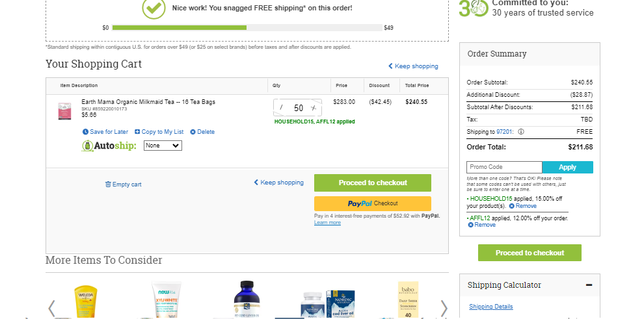The image size is (644, 319).
Task: Open the Earth Mama Milkmaid Tea thumbnail
Action: click(x=64, y=111)
